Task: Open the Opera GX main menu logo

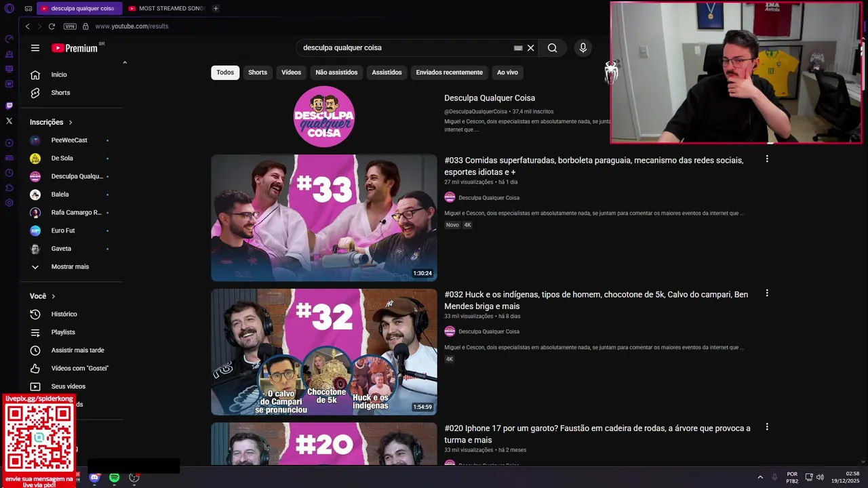Action: click(x=9, y=9)
